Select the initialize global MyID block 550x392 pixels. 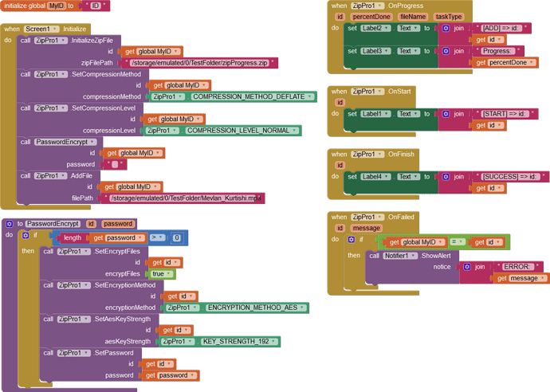(x=24, y=5)
